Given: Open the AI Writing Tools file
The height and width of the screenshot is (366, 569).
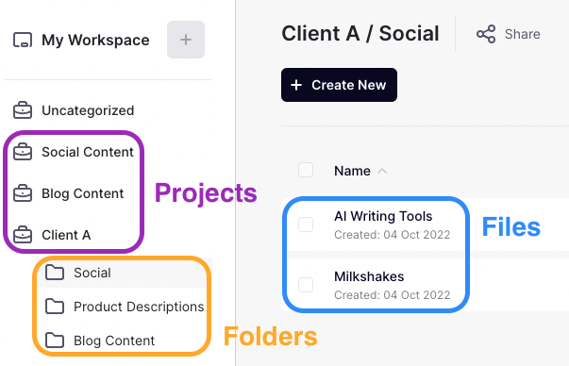Looking at the screenshot, I should click(x=383, y=216).
